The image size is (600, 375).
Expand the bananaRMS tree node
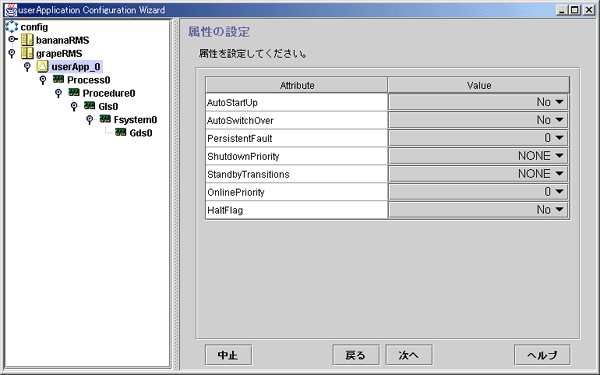12,39
